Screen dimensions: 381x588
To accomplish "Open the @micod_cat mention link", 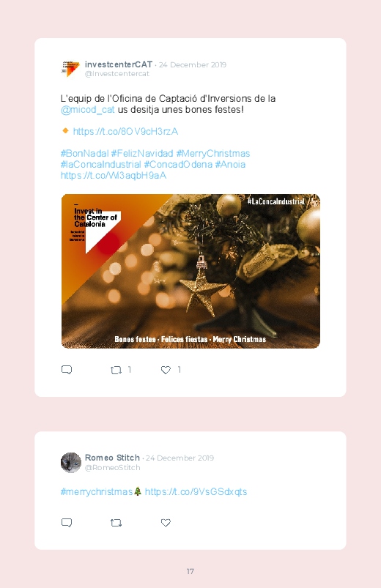I will tap(87, 110).
